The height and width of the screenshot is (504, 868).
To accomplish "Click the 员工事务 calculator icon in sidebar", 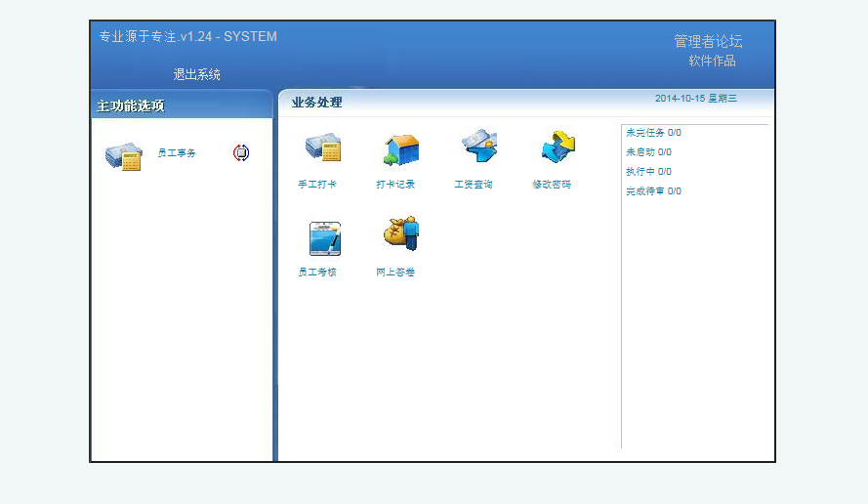I will tap(124, 155).
